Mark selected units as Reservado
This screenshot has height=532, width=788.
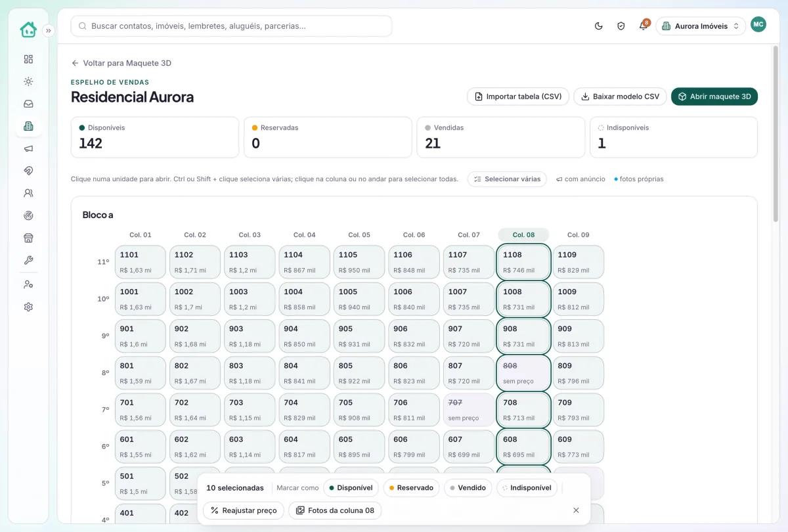point(411,488)
